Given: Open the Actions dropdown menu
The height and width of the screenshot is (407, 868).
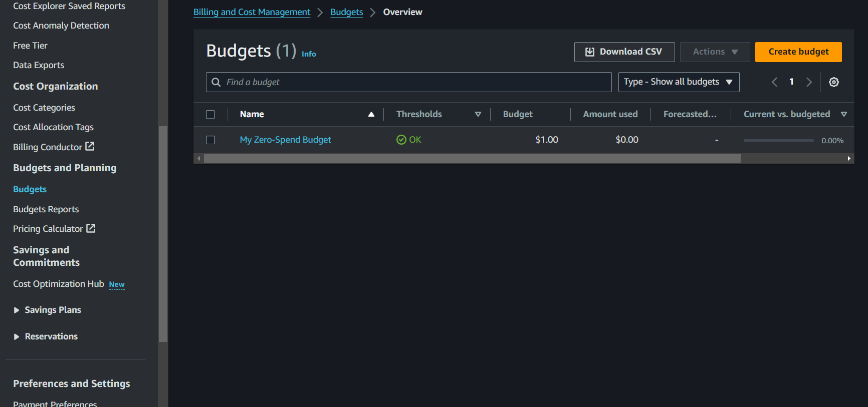Looking at the screenshot, I should click(x=714, y=52).
